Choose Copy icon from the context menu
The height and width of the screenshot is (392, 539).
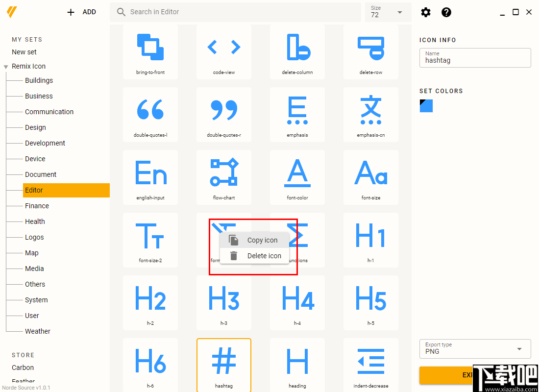coord(262,240)
